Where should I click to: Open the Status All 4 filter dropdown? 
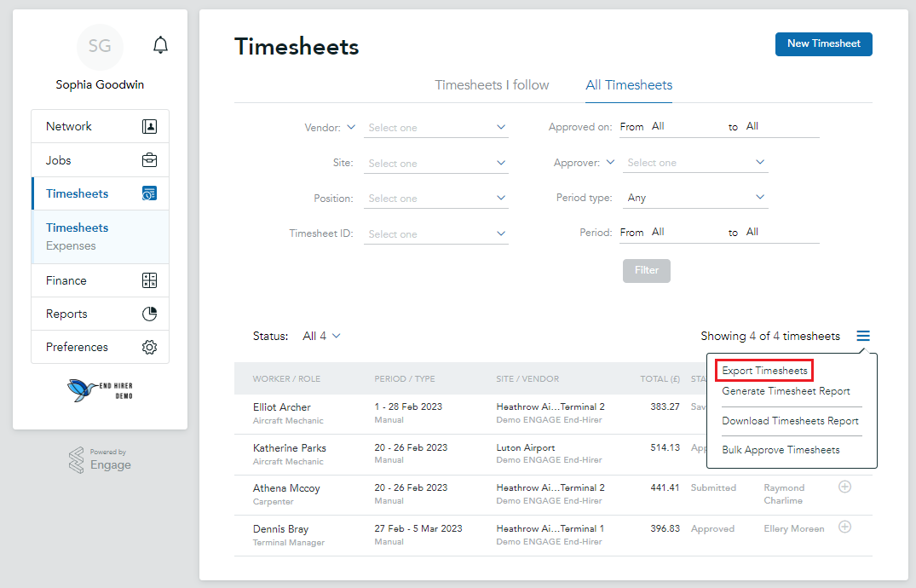click(x=321, y=336)
